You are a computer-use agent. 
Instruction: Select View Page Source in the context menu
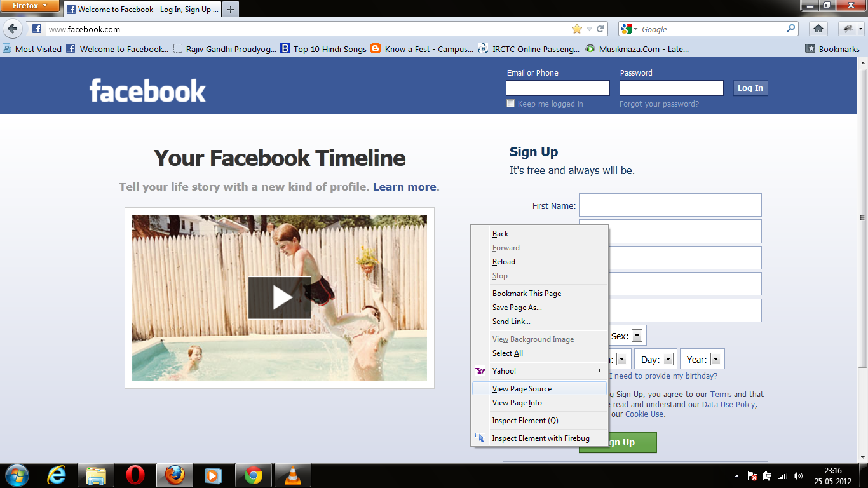tap(539, 389)
